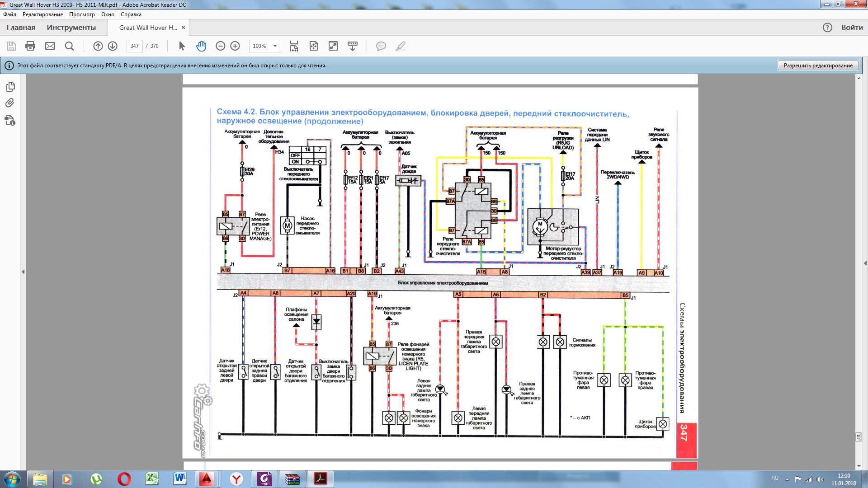Send file by email envelope icon
The height and width of the screenshot is (488, 868).
pyautogui.click(x=50, y=46)
